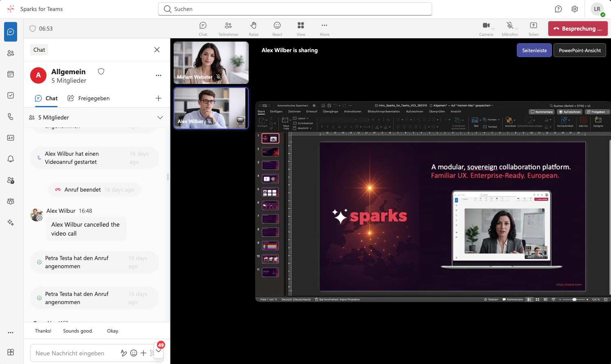611x364 pixels.
Task: Open the Tasks checkmark icon in the sidebar
Action: pos(11,95)
